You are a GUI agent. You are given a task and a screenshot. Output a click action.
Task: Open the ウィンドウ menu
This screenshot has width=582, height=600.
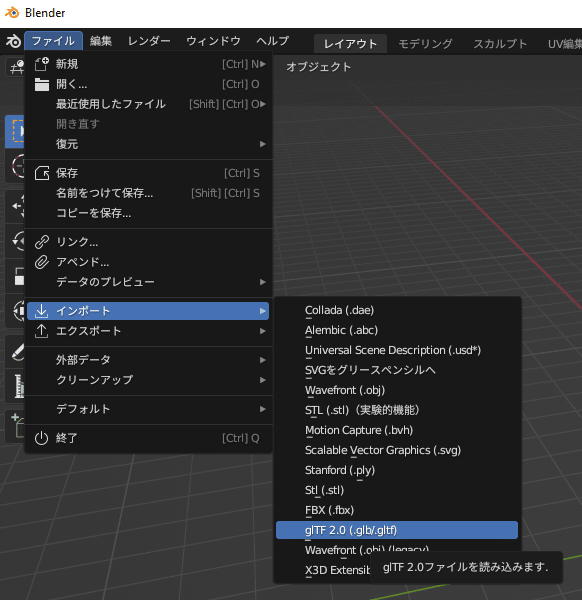213,41
